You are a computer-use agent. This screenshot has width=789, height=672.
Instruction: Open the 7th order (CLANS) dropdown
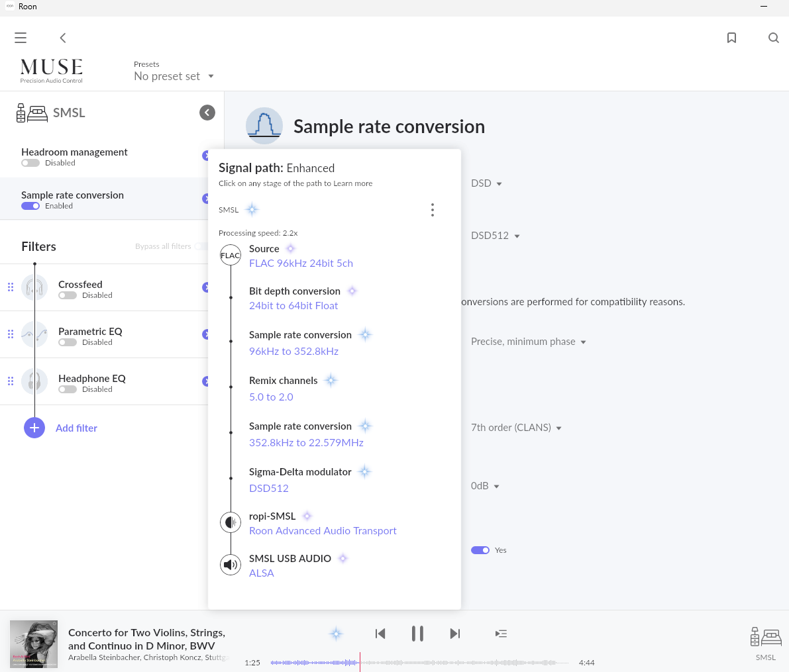516,428
